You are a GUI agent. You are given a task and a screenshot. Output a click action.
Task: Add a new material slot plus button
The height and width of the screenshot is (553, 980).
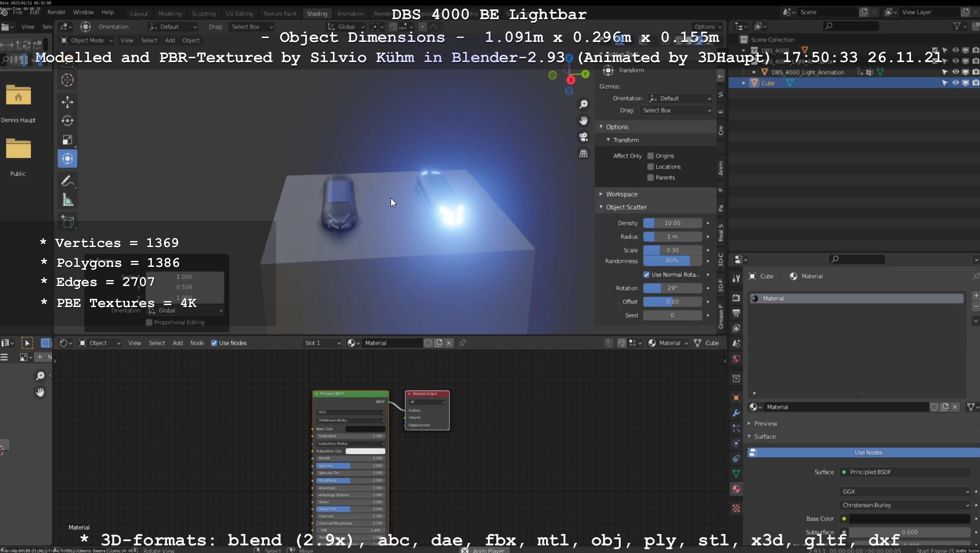pos(975,296)
